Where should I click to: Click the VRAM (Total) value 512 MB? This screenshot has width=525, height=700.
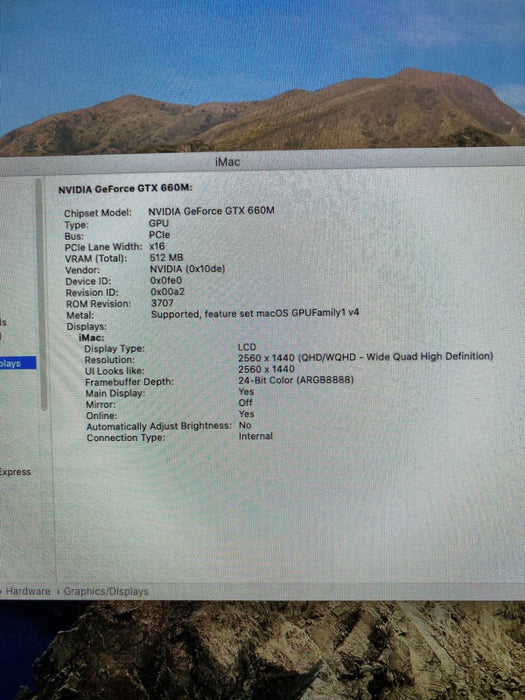166,258
